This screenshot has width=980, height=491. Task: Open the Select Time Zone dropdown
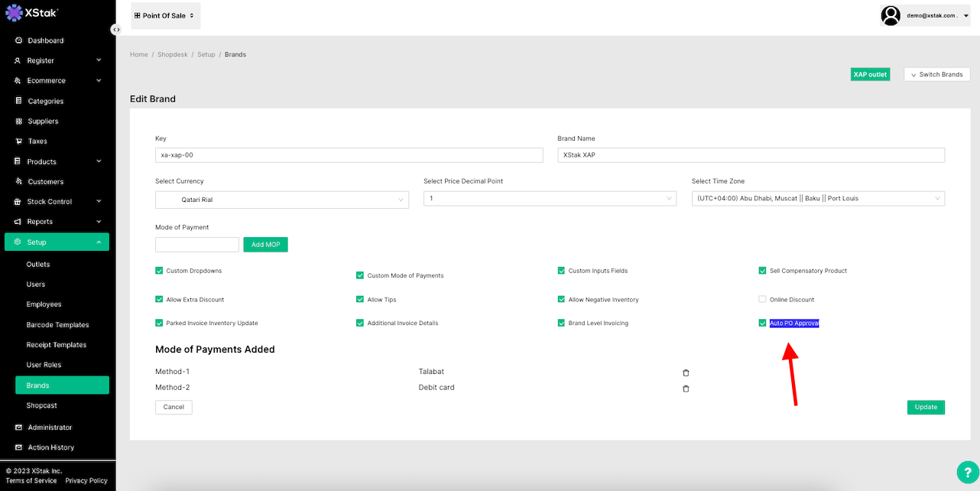tap(818, 199)
